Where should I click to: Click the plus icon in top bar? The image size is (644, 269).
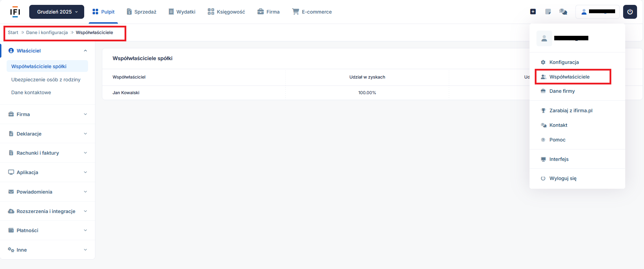533,12
